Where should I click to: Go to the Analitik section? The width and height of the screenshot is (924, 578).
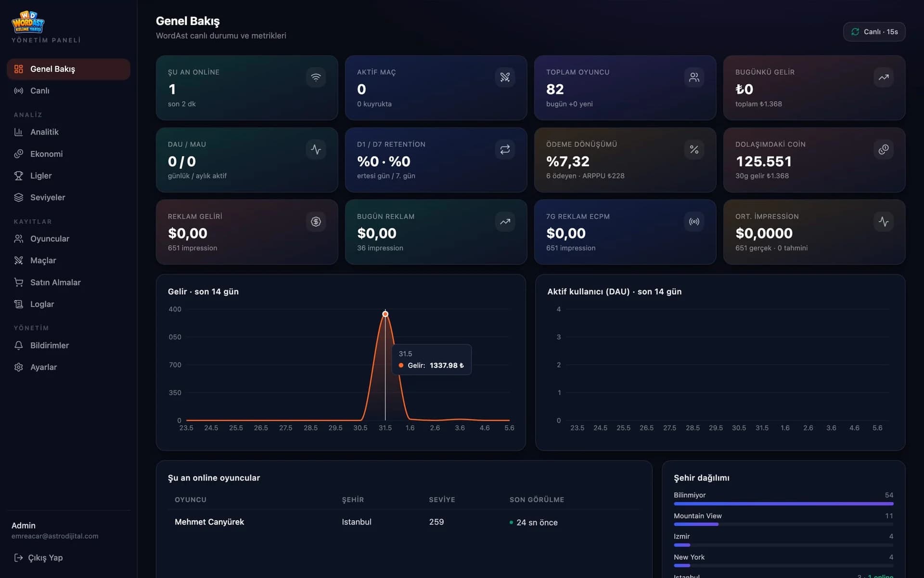(x=68, y=132)
